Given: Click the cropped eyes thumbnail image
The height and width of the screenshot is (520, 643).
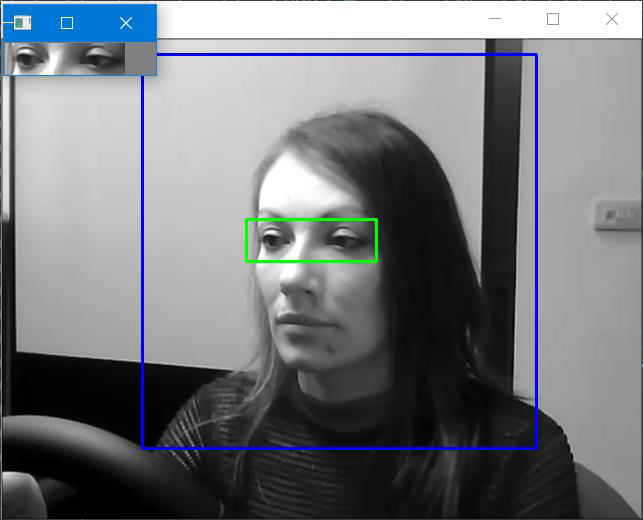Looking at the screenshot, I should coord(66,59).
